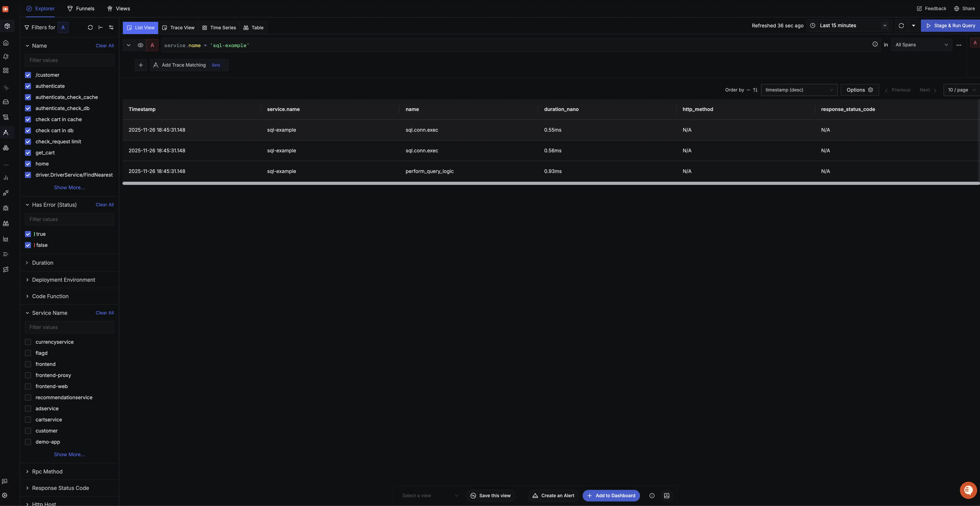Viewport: 980px width, 506px height.
Task: Click the query settings gear next to Options
Action: coord(871,90)
